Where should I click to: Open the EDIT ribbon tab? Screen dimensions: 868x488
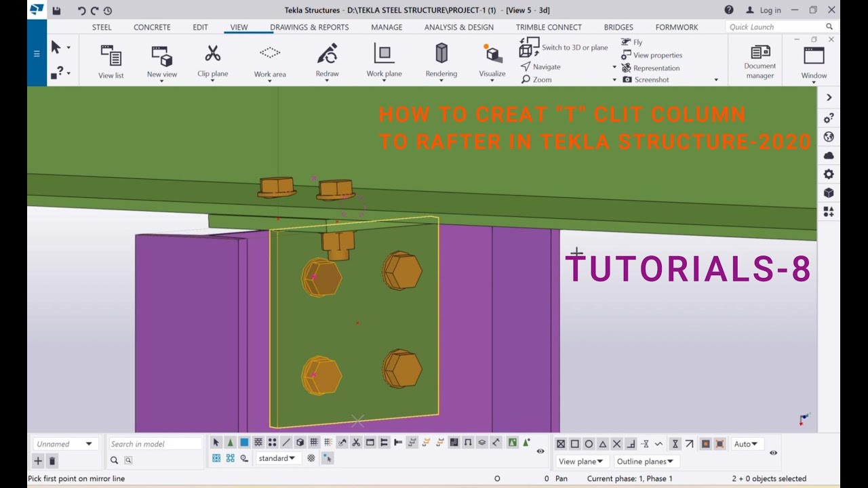pyautogui.click(x=200, y=27)
